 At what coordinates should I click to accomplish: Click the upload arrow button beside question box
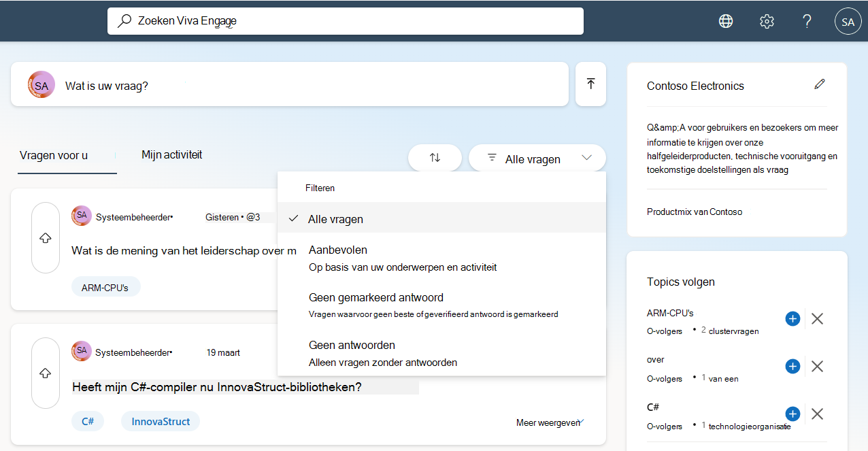click(x=590, y=84)
